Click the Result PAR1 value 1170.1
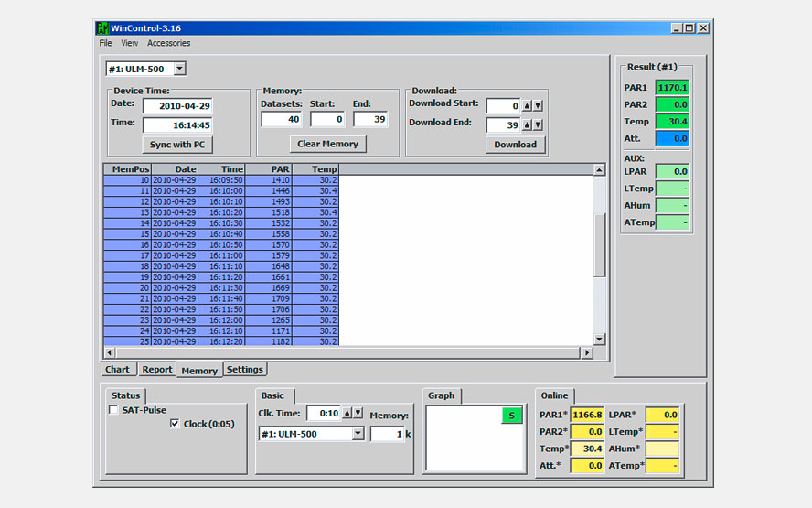Viewport: 812px width, 508px height. pyautogui.click(x=672, y=88)
